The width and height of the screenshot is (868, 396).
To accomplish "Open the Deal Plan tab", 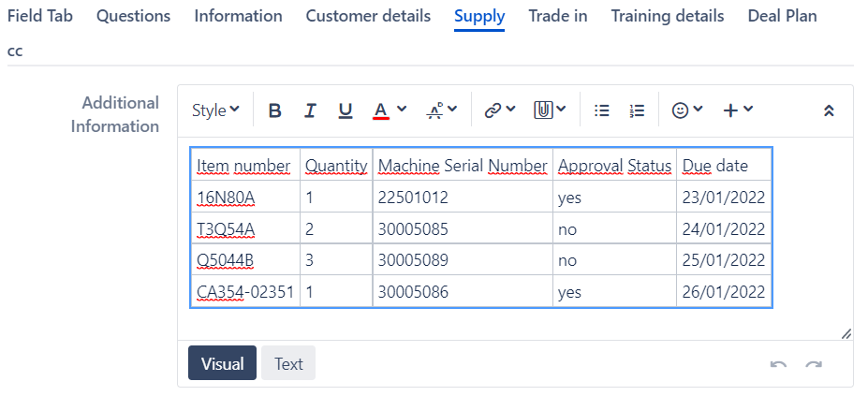I will [782, 16].
